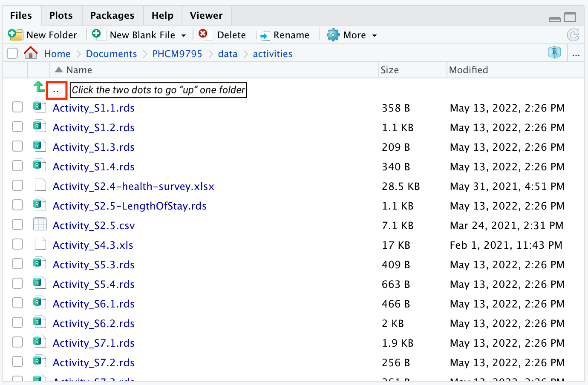Click the R project cube icon

coord(554,53)
